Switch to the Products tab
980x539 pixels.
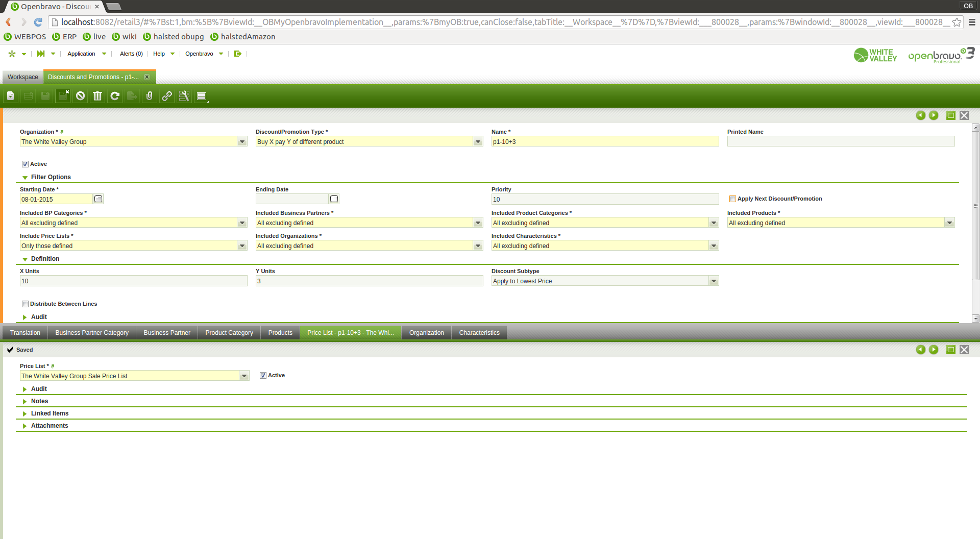pos(280,333)
